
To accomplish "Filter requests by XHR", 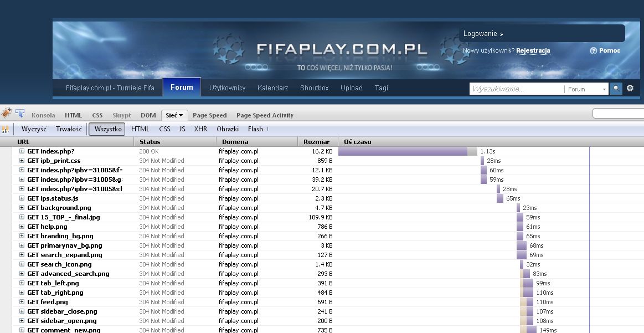I will (200, 129).
